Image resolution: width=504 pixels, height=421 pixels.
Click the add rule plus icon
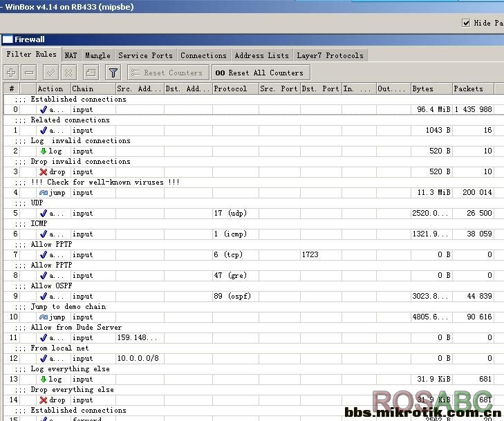click(11, 73)
